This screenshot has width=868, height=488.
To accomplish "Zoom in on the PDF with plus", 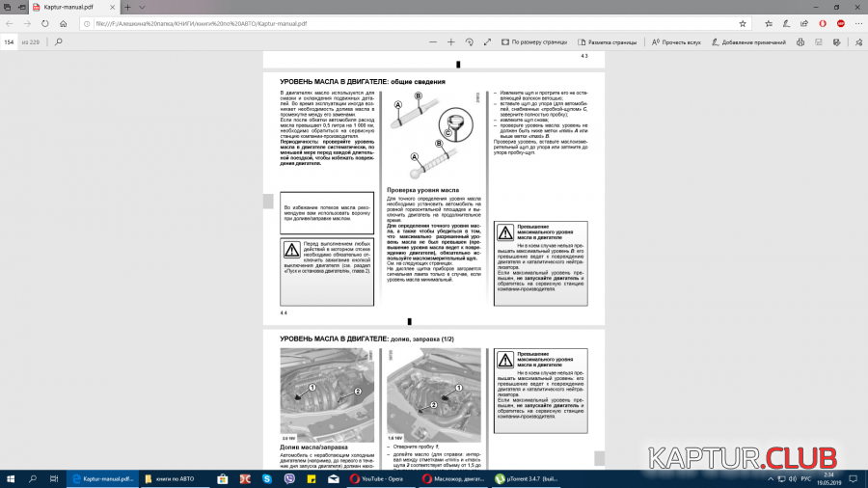I will click(451, 42).
